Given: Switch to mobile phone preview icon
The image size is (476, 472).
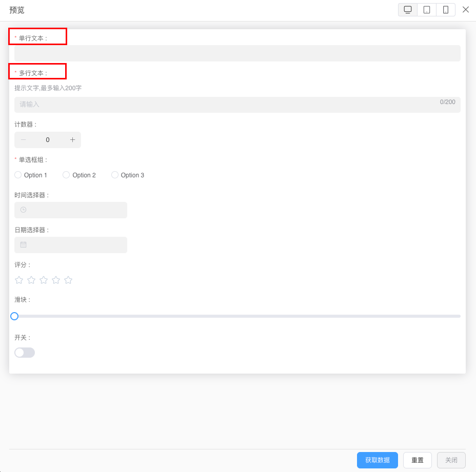Looking at the screenshot, I should tap(446, 10).
